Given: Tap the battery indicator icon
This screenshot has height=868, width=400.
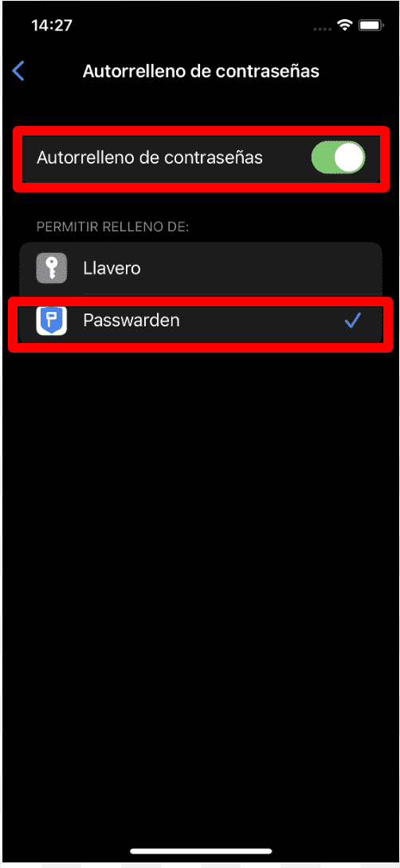Looking at the screenshot, I should [368, 26].
